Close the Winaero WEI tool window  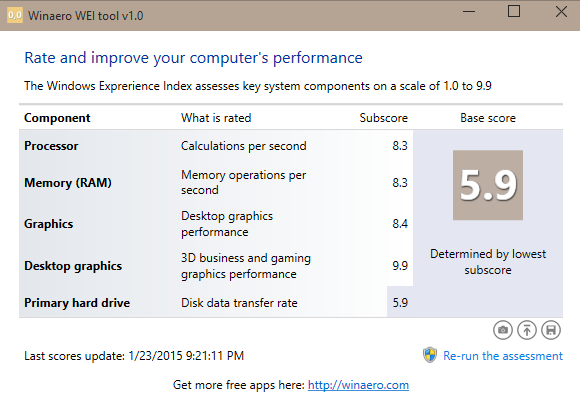tap(561, 12)
